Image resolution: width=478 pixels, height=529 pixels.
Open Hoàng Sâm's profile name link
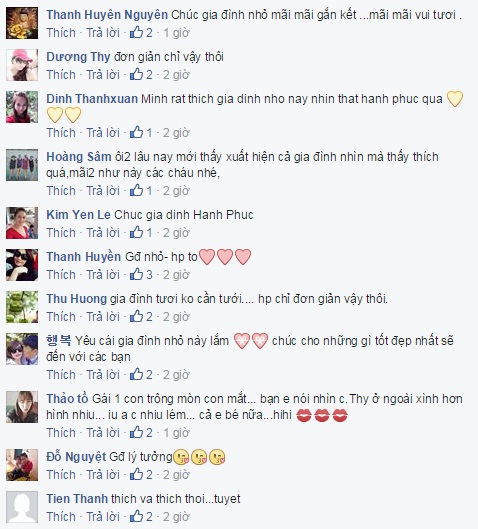[79, 157]
